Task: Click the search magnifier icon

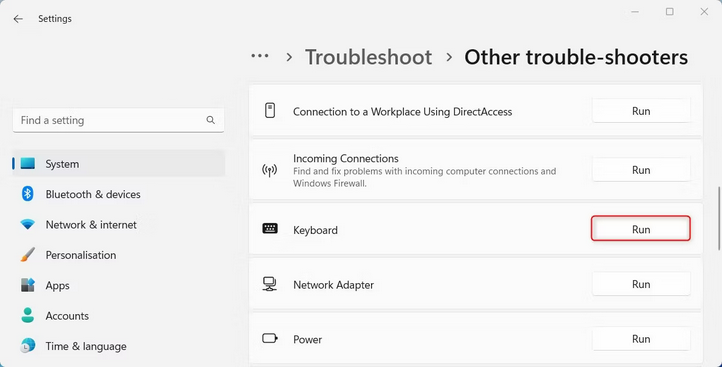Action: (210, 120)
